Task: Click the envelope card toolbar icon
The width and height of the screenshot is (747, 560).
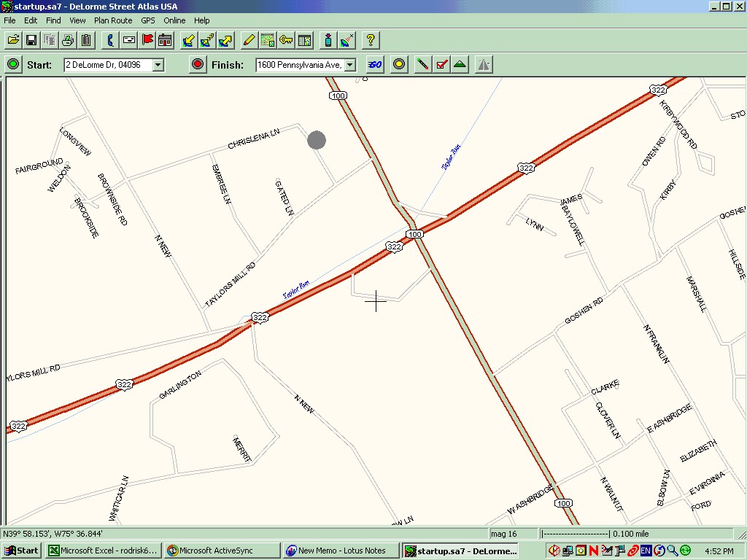Action: click(128, 41)
